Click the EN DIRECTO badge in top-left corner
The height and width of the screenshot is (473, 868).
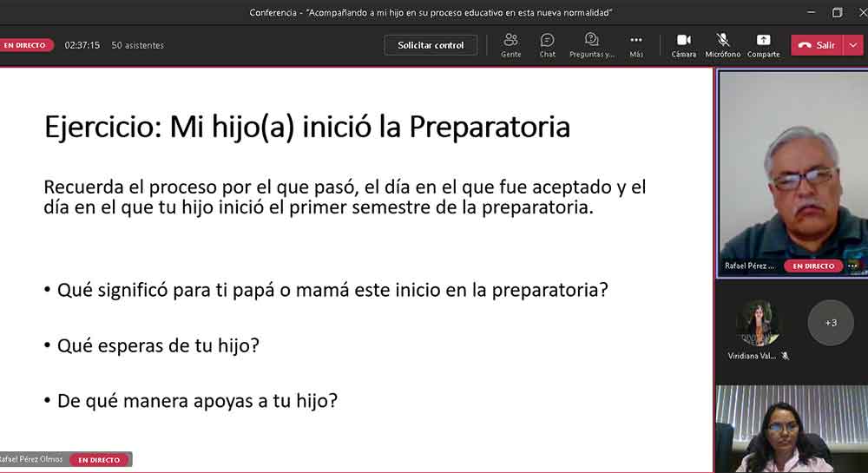tap(26, 45)
